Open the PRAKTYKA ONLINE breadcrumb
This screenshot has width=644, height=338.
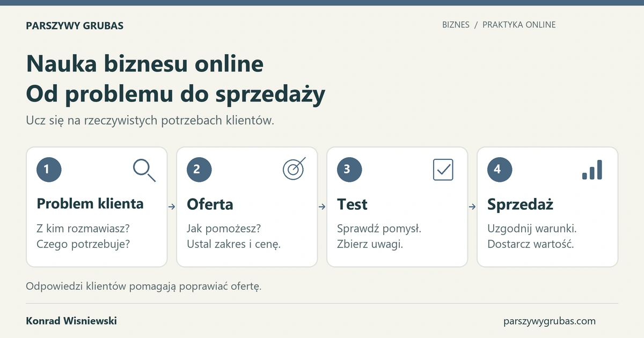coord(519,25)
